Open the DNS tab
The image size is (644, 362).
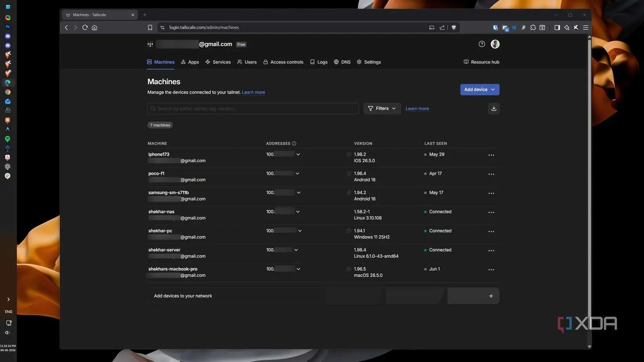click(342, 62)
